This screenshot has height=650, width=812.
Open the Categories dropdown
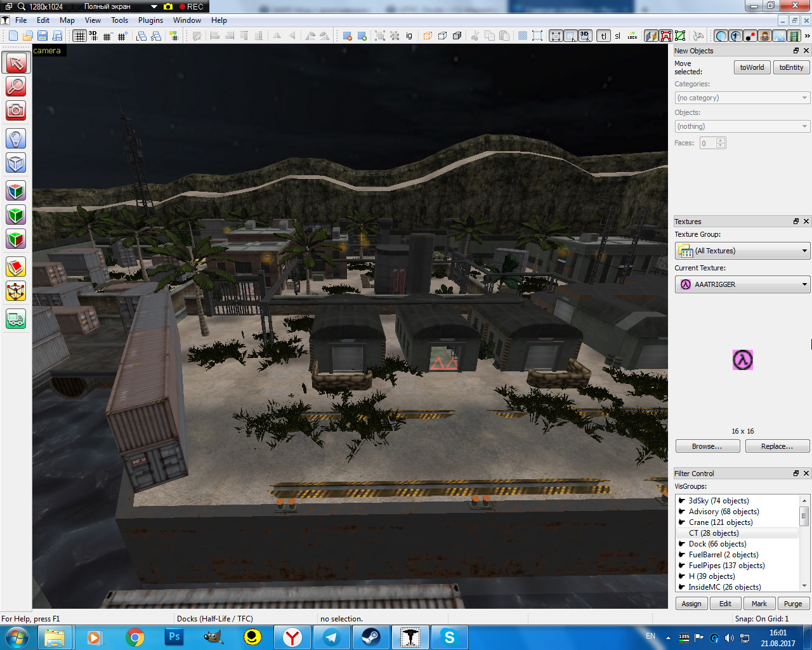[742, 98]
